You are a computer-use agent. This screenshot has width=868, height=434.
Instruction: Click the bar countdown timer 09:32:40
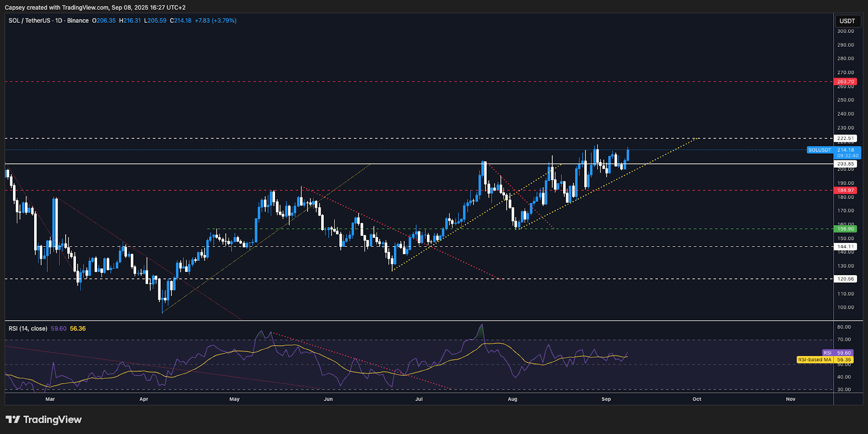847,156
